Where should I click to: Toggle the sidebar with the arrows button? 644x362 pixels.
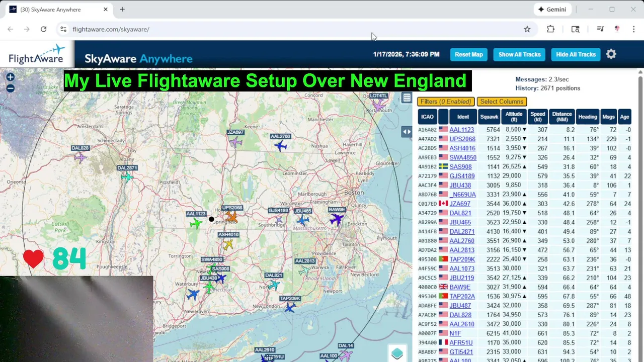pos(407,132)
